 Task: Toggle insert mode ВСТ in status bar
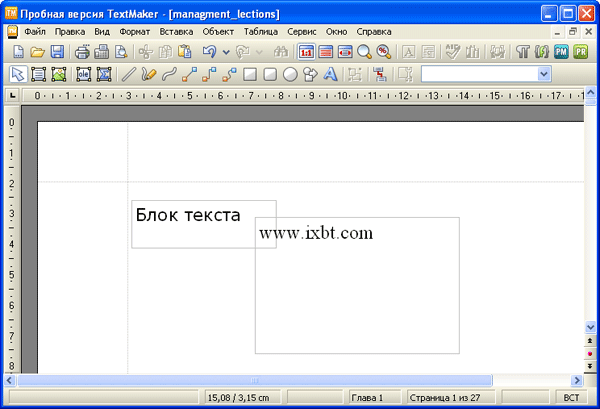coord(571,398)
